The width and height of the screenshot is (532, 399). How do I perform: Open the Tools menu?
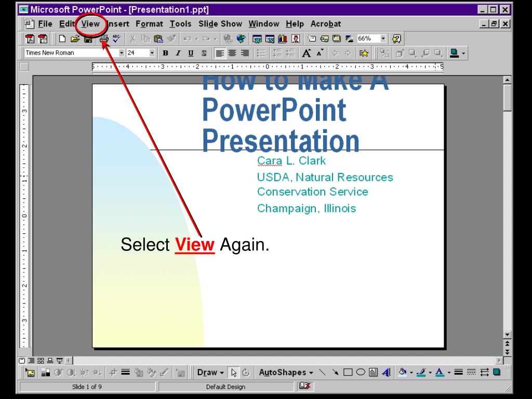pyautogui.click(x=180, y=24)
